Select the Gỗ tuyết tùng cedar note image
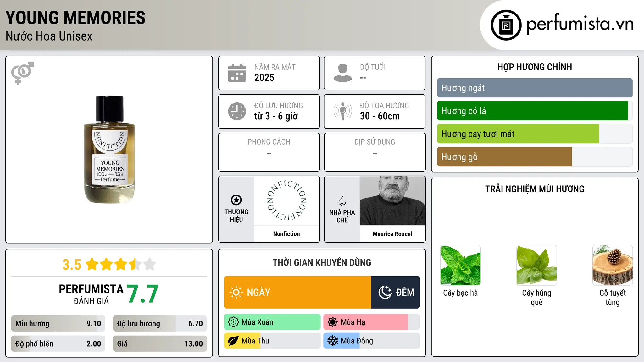The height and width of the screenshot is (362, 644). [613, 265]
